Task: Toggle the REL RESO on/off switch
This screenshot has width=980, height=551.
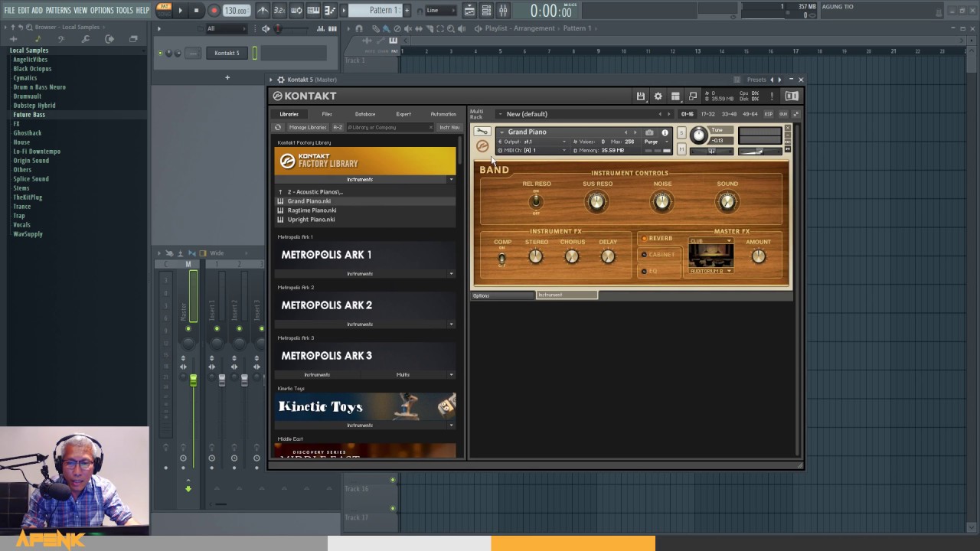Action: [536, 201]
